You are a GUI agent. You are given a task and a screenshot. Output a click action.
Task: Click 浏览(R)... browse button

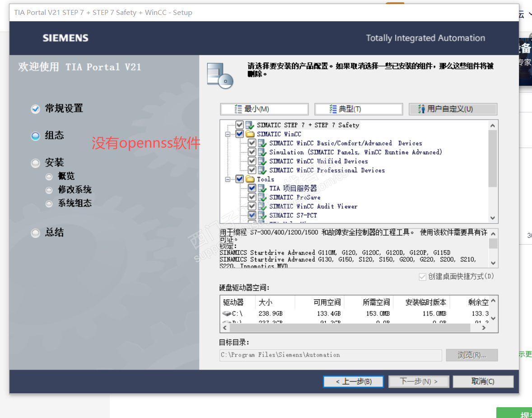471,355
